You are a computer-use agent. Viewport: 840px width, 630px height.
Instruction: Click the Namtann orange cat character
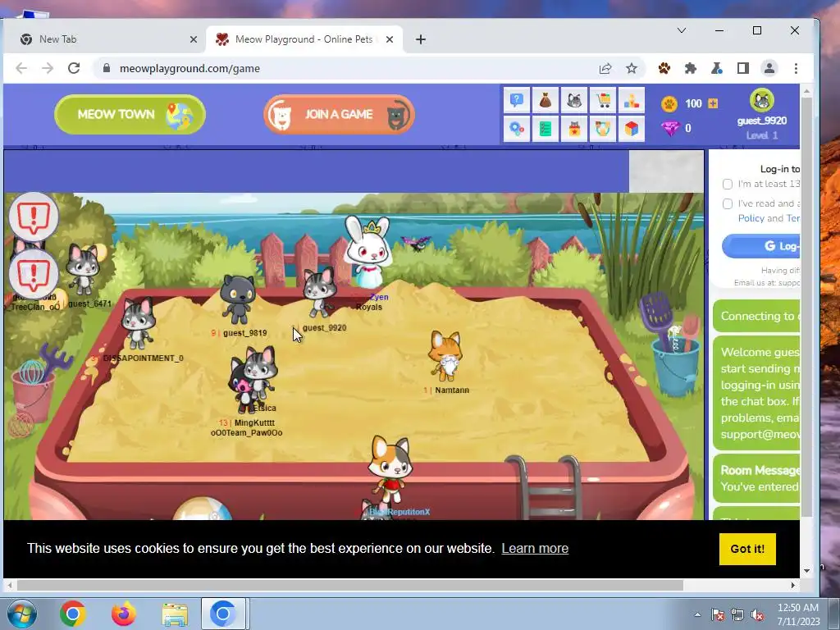(x=445, y=355)
